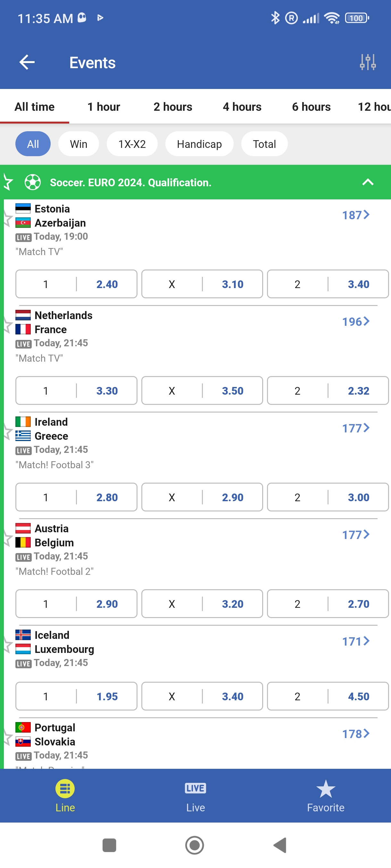Bet on Estonia win at 2.40
Viewport: 391px width, 868px height.
click(x=76, y=284)
